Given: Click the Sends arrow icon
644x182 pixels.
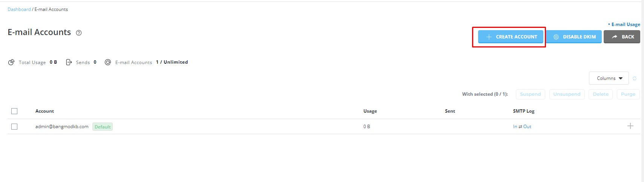Looking at the screenshot, I should point(69,62).
